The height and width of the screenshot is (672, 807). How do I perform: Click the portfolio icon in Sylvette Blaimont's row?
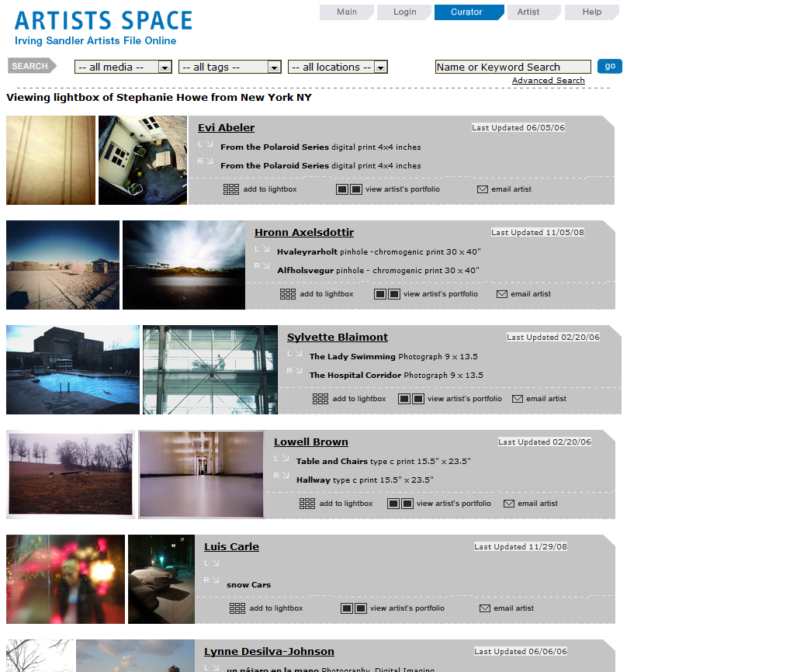pyautogui.click(x=411, y=399)
